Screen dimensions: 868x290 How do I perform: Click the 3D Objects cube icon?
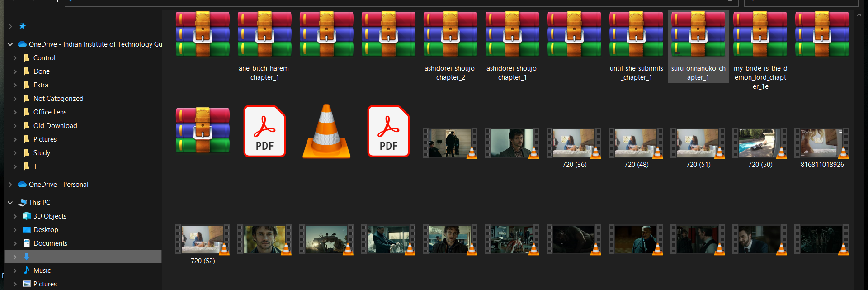point(27,216)
